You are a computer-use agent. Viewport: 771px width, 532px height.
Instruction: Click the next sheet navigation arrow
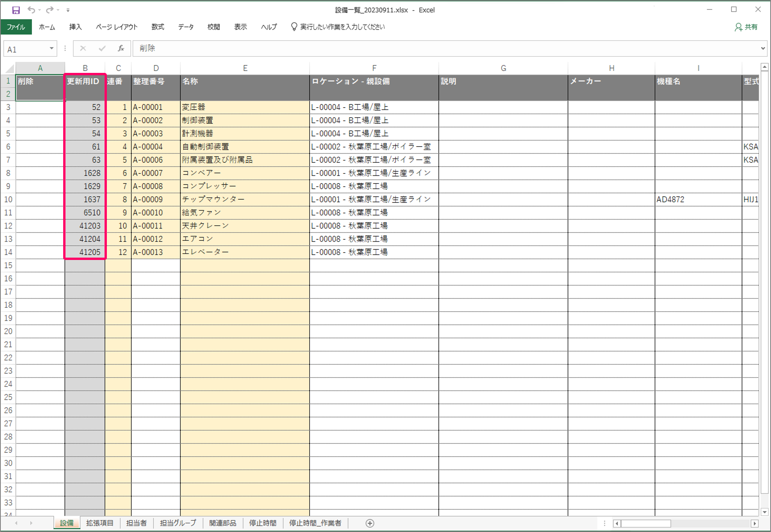(x=31, y=523)
